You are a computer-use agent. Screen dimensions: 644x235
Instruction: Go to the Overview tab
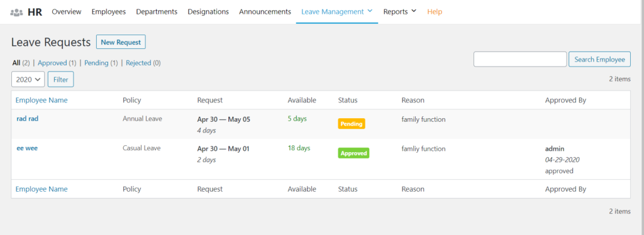(x=67, y=12)
